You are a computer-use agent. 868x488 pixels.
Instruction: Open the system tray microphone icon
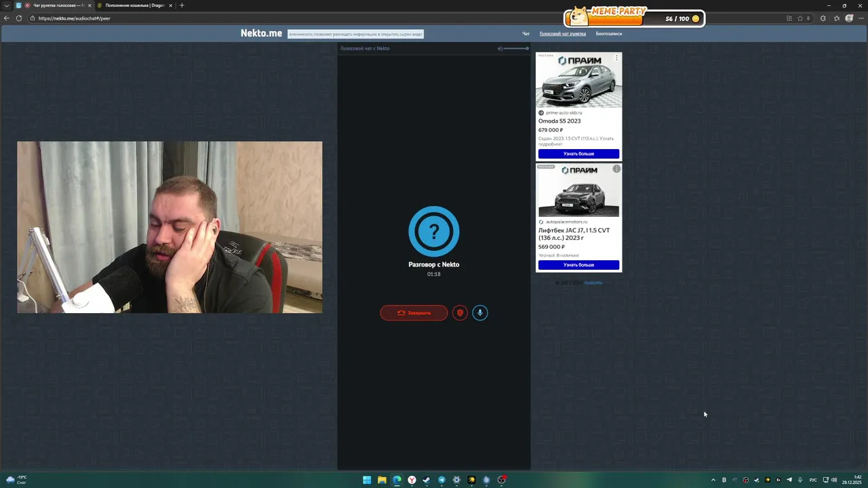pyautogui.click(x=800, y=480)
